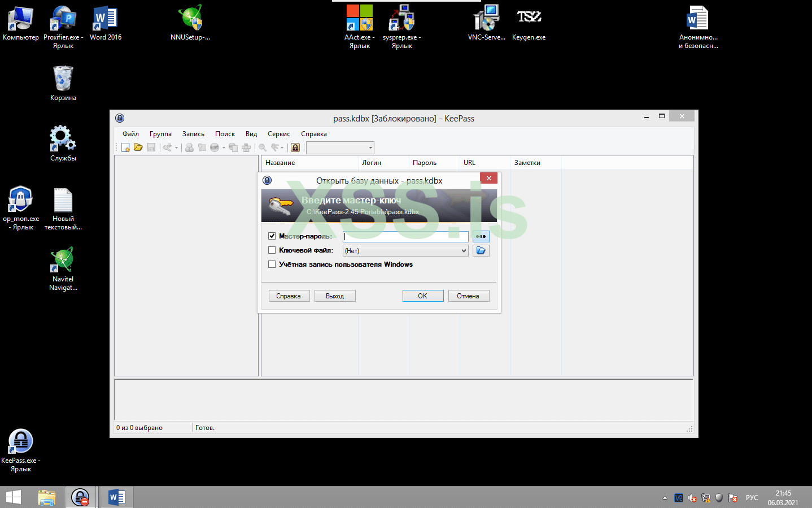Enable the Ключевой файл checkbox
Viewport: 812px width, 508px height.
[x=272, y=250]
